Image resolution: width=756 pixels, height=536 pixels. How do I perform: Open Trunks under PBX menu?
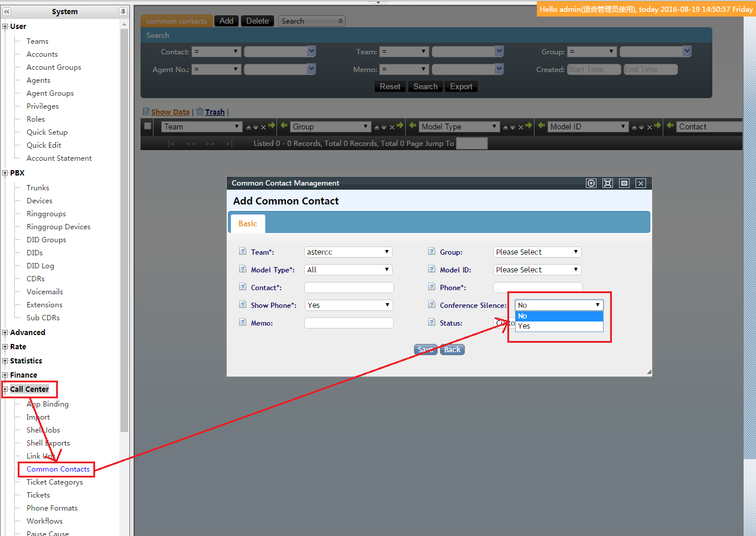click(38, 188)
